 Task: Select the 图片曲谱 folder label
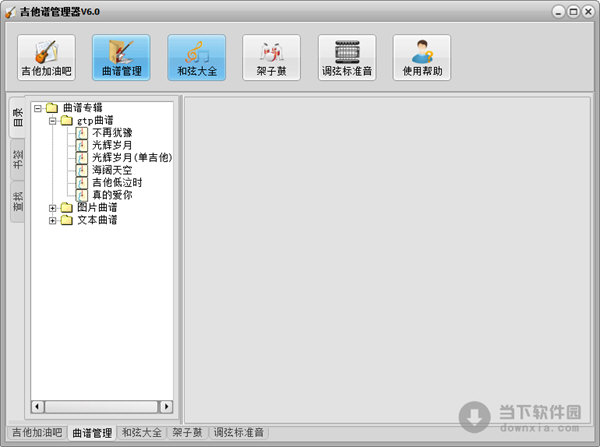coord(97,207)
